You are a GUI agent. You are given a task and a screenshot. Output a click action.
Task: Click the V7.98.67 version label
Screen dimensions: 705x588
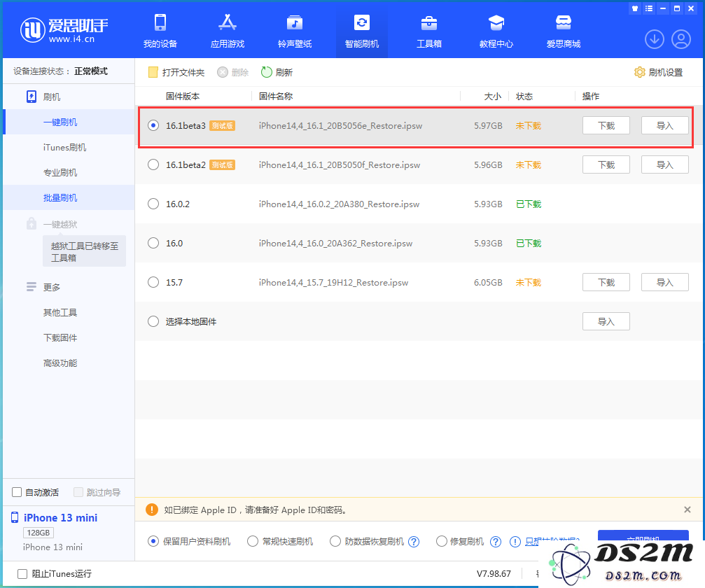pos(494,573)
